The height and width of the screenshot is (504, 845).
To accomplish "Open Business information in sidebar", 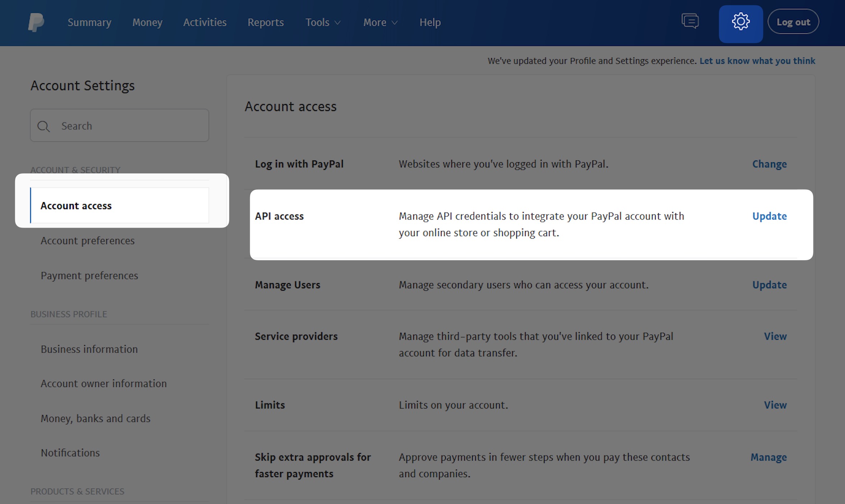I will point(89,349).
